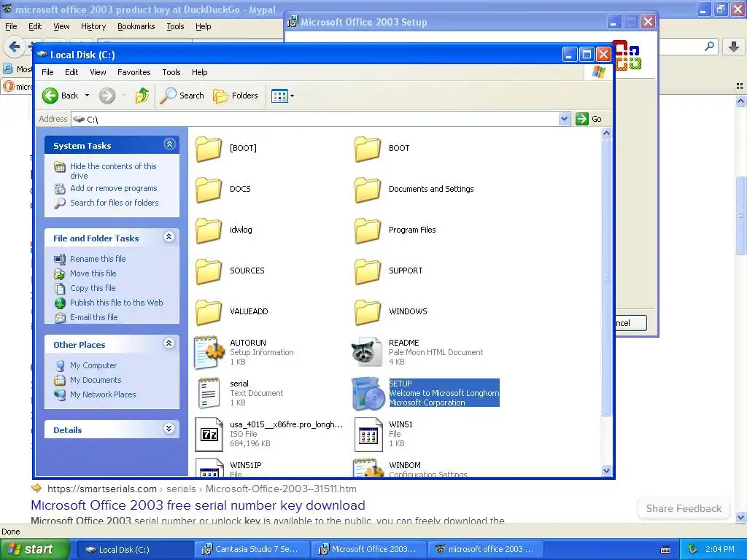Click the file list scroll up arrow
The height and width of the screenshot is (560, 747).
[606, 133]
